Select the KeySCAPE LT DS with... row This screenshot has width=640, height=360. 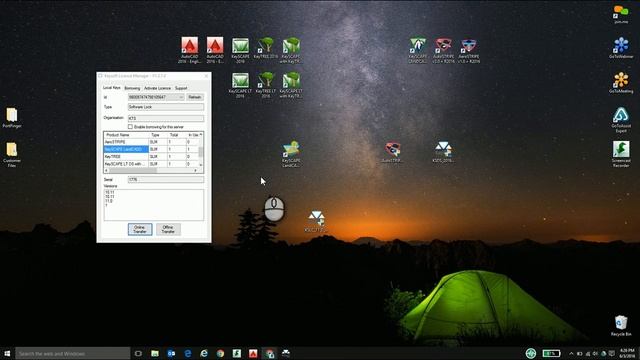click(152, 164)
